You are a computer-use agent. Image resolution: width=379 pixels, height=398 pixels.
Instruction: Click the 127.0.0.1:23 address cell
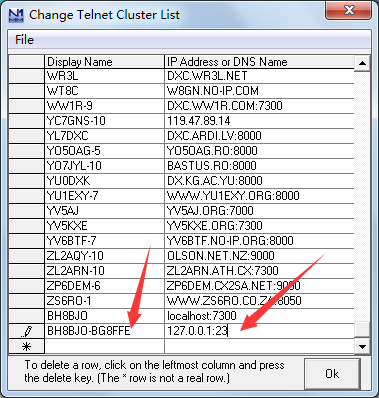tap(259, 331)
